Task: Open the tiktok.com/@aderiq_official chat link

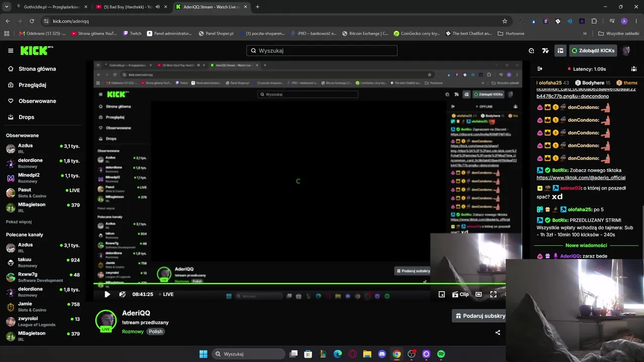Action: coord(581,177)
